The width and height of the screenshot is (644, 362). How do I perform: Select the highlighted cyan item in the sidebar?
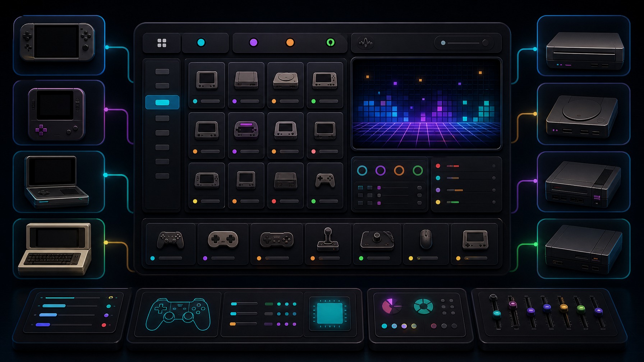[162, 102]
